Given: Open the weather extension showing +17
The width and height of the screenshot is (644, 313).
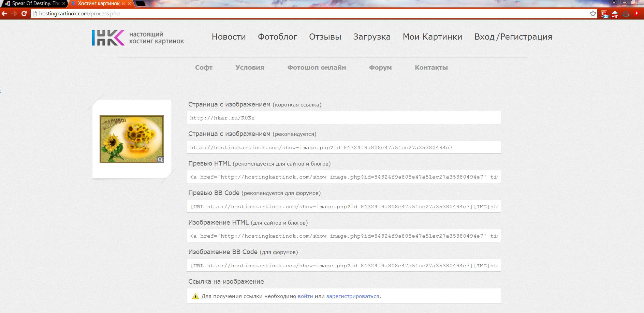Looking at the screenshot, I should click(x=615, y=14).
